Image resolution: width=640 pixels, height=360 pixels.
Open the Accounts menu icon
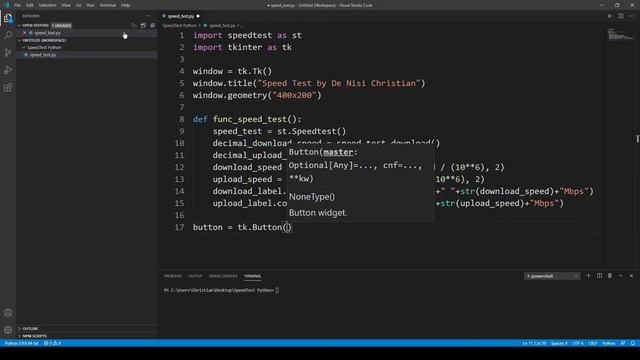tap(8, 313)
